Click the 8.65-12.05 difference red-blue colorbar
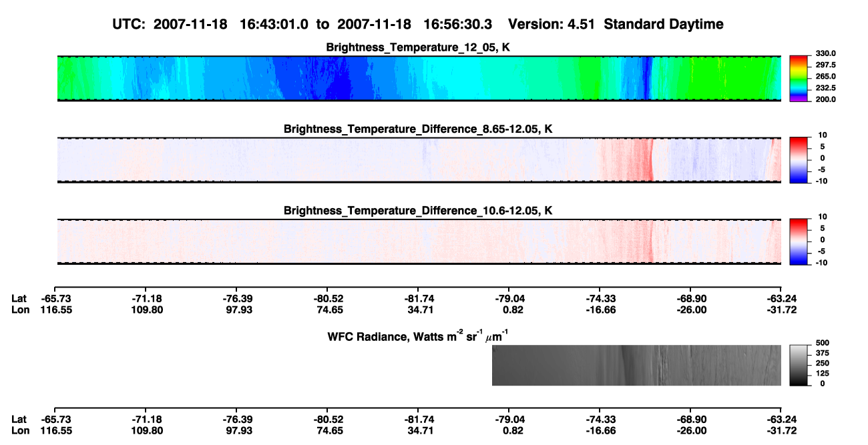868x445 pixels. (x=798, y=159)
